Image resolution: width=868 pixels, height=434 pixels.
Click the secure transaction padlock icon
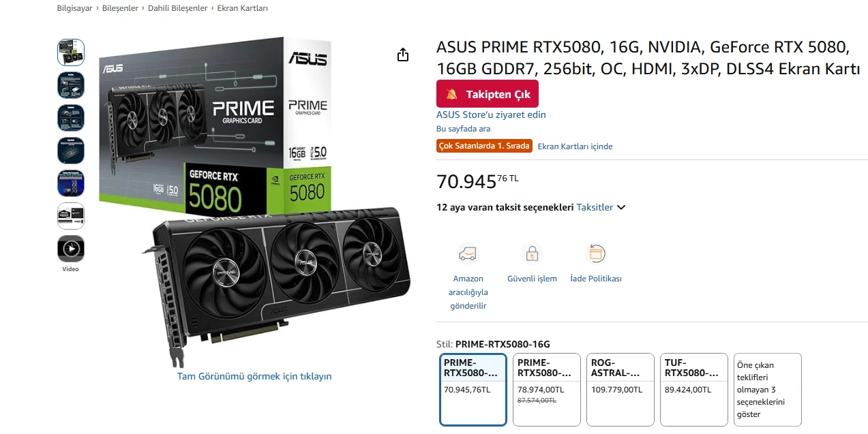532,253
